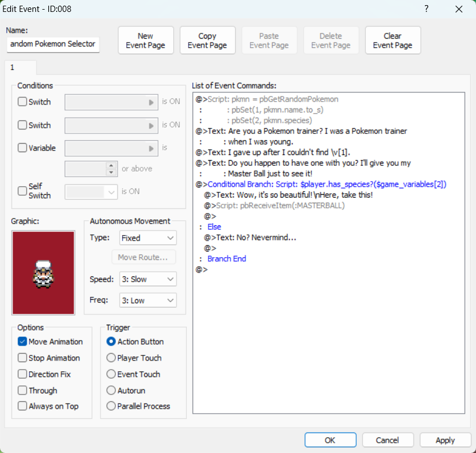This screenshot has width=476, height=453.
Task: Click Clear Event Page button
Action: coord(393,40)
